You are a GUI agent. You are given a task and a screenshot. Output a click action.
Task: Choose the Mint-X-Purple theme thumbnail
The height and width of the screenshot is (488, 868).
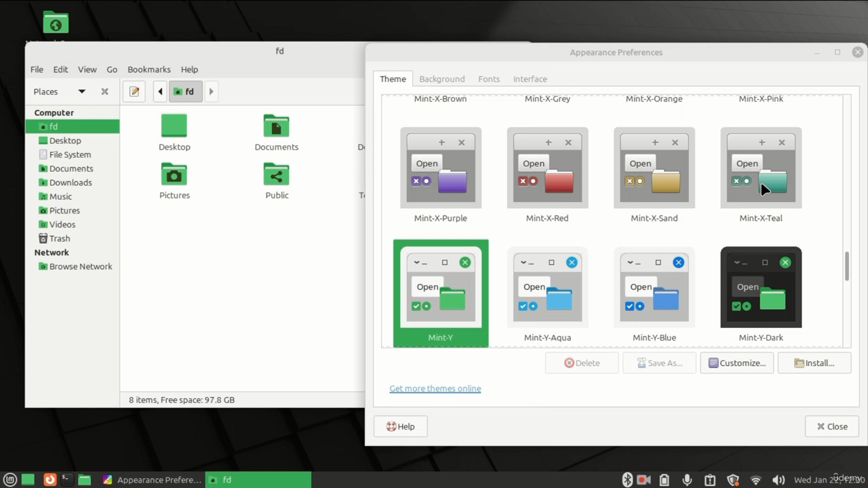pyautogui.click(x=441, y=168)
